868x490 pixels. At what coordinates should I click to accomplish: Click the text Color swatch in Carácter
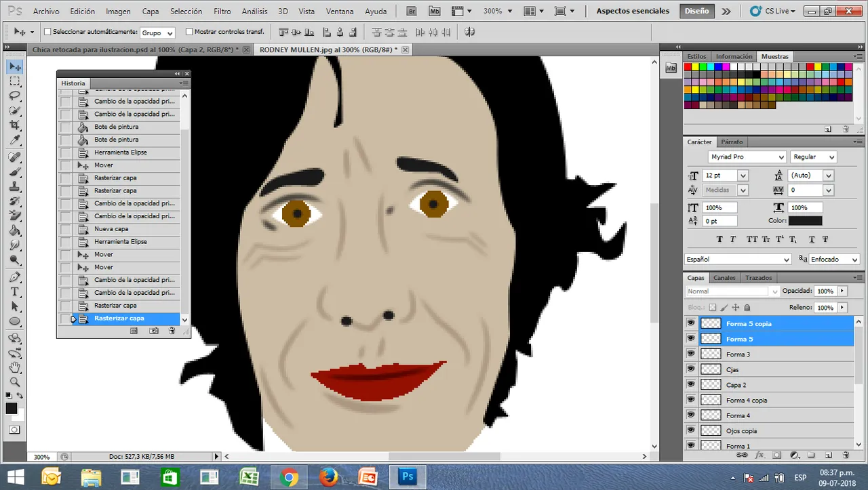(806, 221)
